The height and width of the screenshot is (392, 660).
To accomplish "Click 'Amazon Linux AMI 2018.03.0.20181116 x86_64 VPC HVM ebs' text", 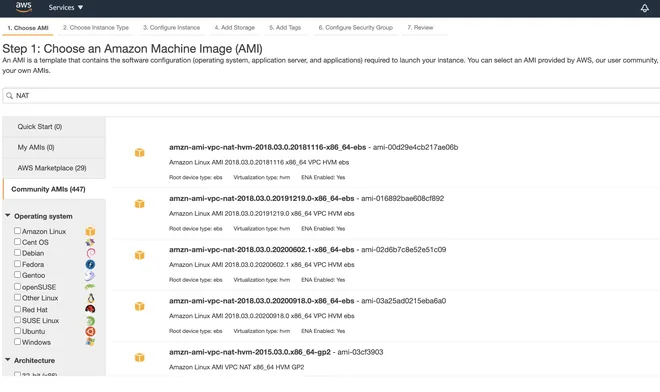I will (259, 163).
